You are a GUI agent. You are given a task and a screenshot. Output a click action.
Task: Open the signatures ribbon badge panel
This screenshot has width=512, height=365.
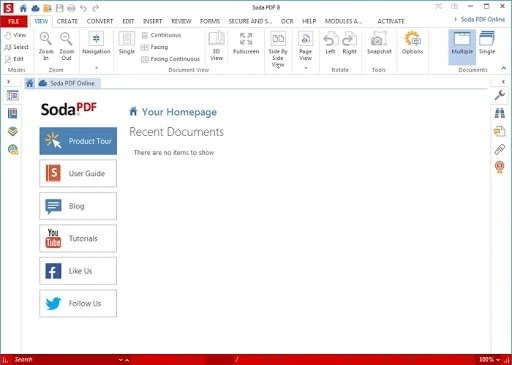click(499, 167)
